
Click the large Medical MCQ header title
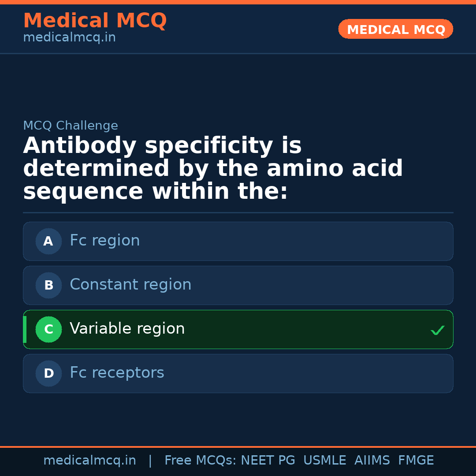coord(95,21)
